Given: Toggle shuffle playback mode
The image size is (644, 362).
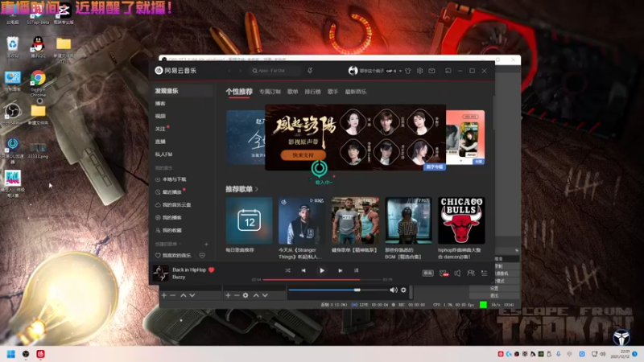Looking at the screenshot, I should [x=287, y=270].
